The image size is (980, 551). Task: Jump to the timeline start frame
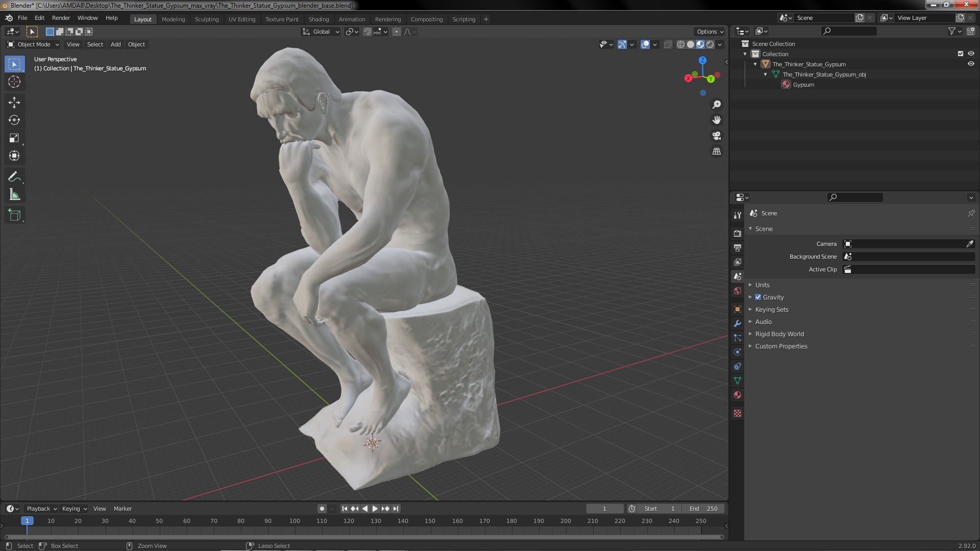[345, 509]
